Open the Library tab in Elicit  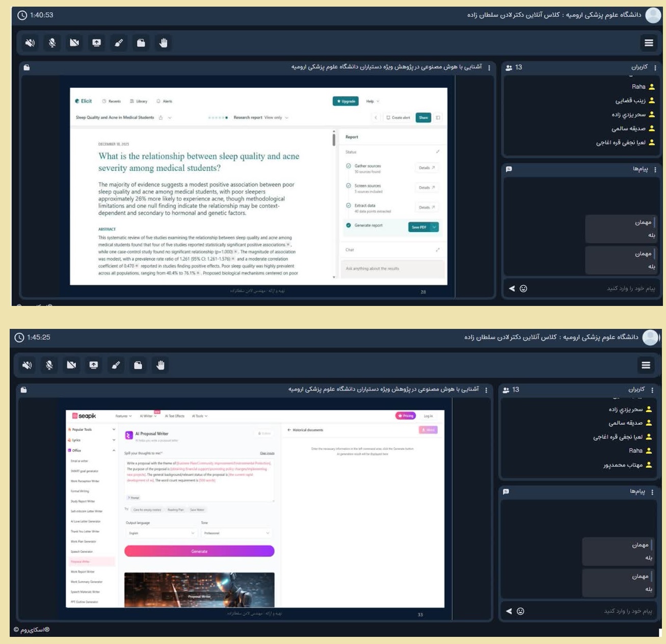click(139, 101)
